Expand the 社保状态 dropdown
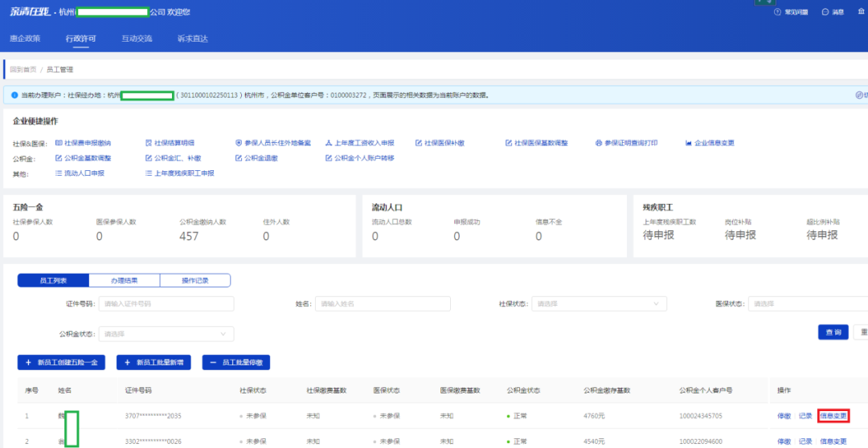Image resolution: width=868 pixels, height=448 pixels. pos(599,303)
